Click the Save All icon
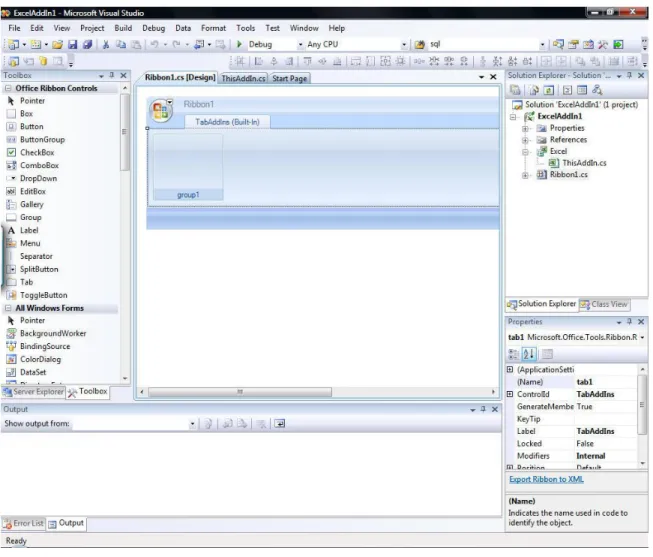Image resolution: width=653 pixels, height=557 pixels. (87, 45)
